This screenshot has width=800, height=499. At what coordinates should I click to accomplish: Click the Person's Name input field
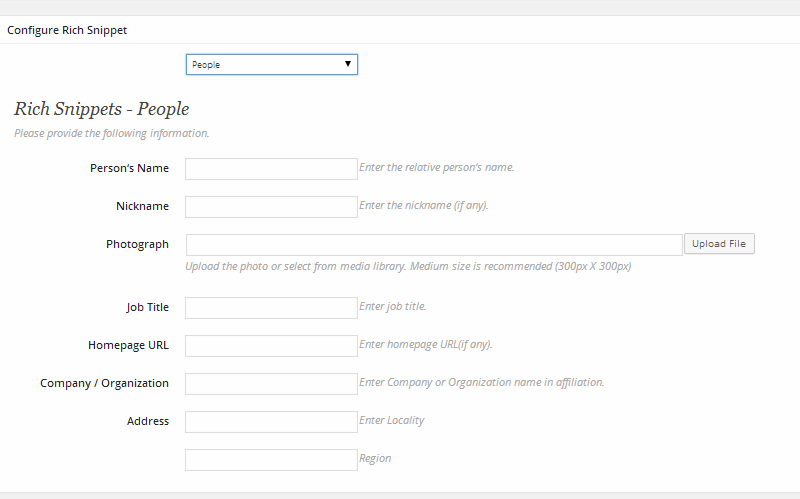coord(271,169)
